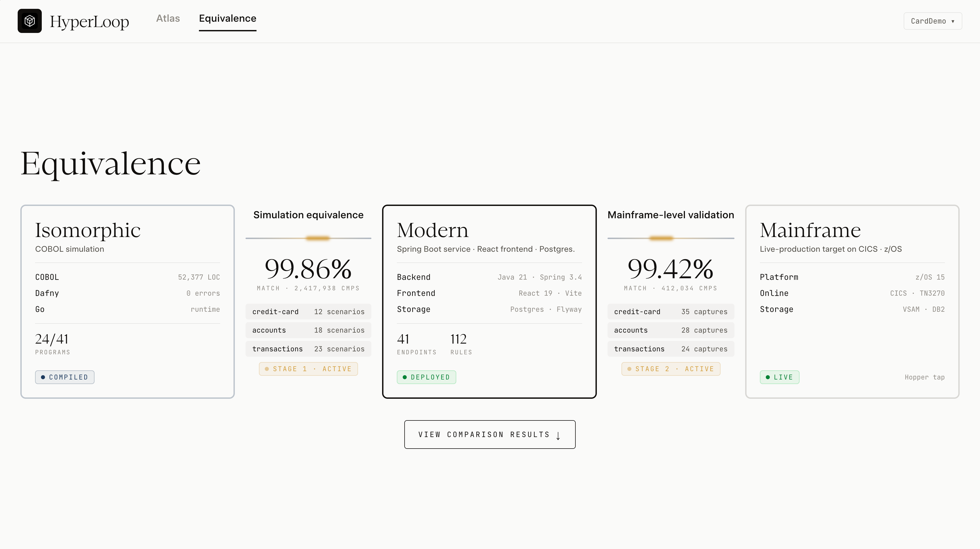The image size is (980, 549).
Task: Click the Simulation equivalence progress bar
Action: 308,238
